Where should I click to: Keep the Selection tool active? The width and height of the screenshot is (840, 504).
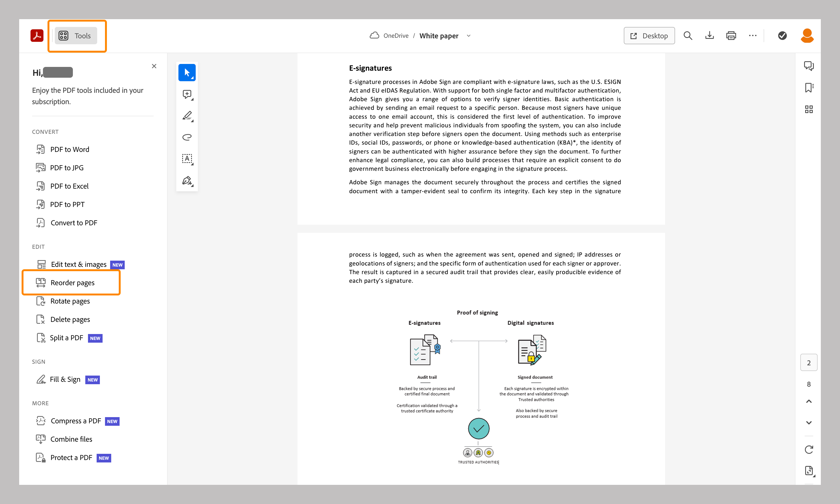pyautogui.click(x=187, y=72)
